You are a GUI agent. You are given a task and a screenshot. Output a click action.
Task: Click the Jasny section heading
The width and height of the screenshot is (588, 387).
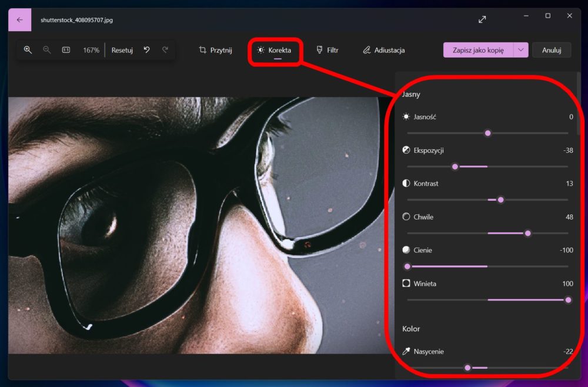(x=411, y=95)
